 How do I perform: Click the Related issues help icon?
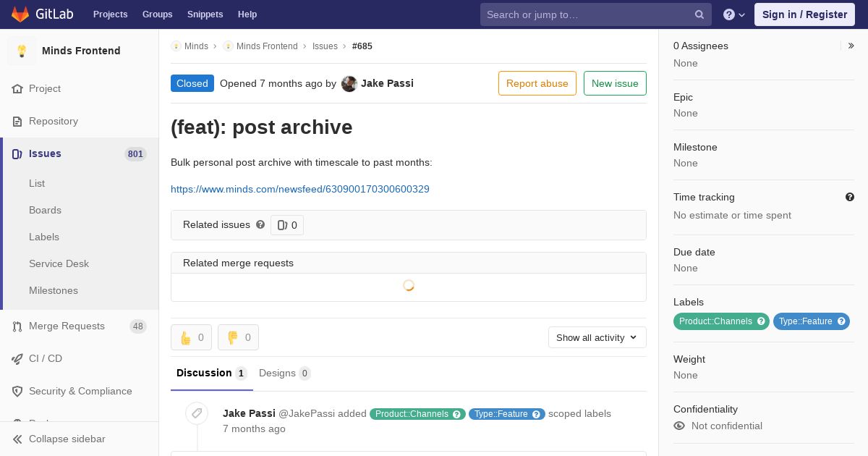tap(260, 225)
